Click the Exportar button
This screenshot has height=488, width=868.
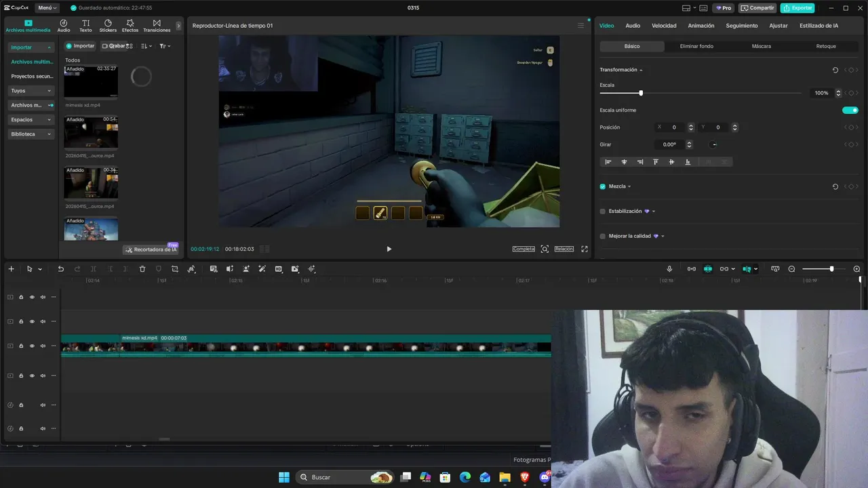tap(797, 8)
